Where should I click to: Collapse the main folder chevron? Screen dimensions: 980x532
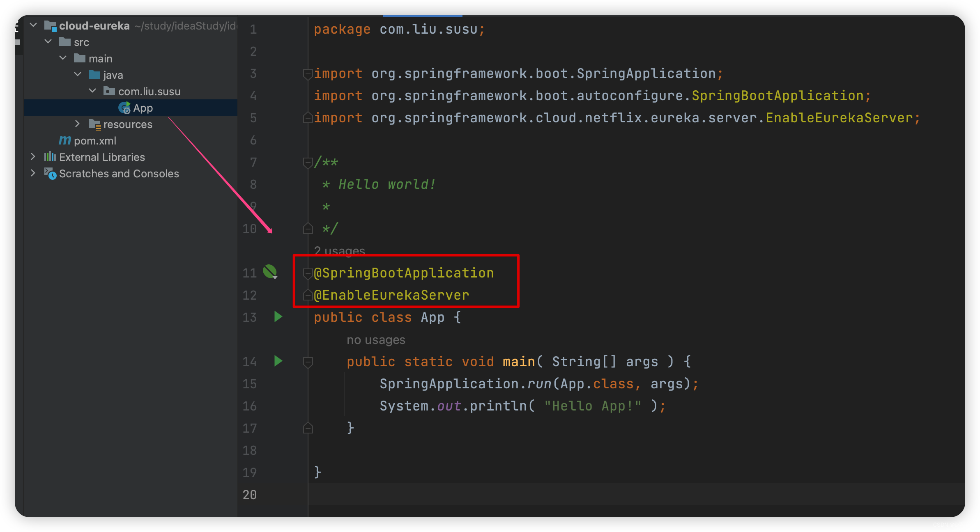[63, 58]
